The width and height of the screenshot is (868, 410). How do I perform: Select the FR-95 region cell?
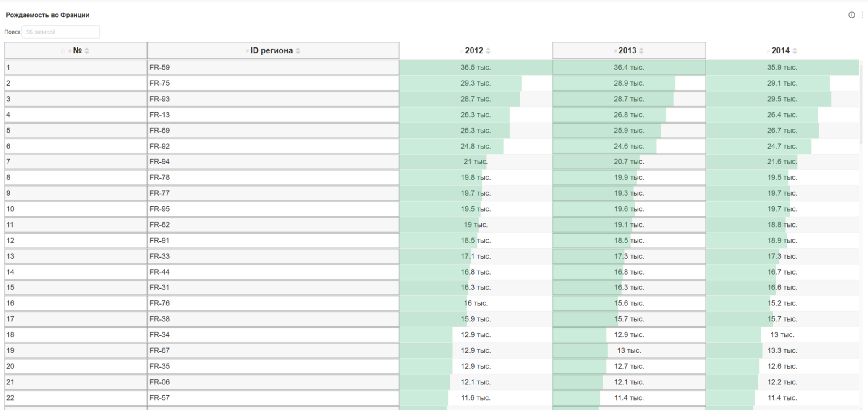[273, 209]
